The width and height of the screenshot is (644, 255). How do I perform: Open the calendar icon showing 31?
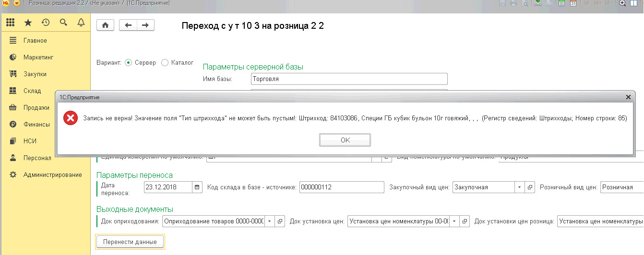(573, 3)
